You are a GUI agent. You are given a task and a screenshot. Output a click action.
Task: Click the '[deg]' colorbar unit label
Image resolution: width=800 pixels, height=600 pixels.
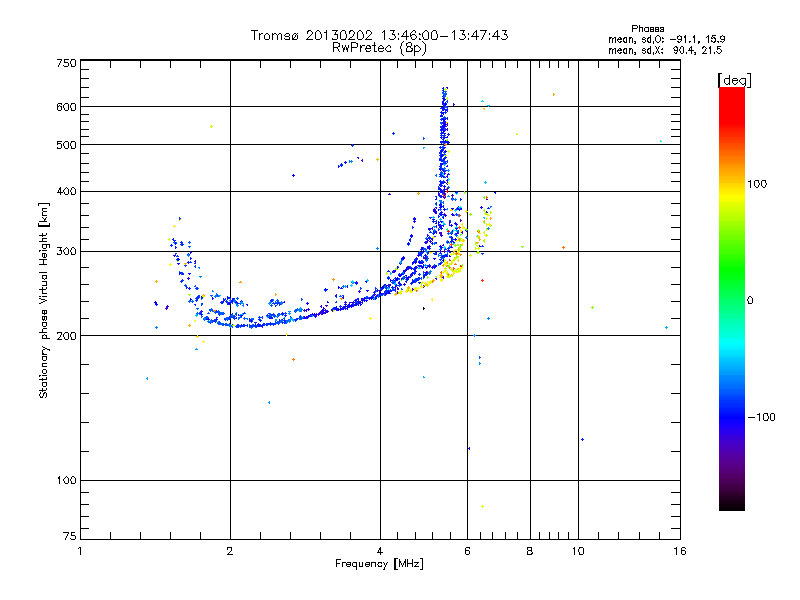(x=734, y=80)
